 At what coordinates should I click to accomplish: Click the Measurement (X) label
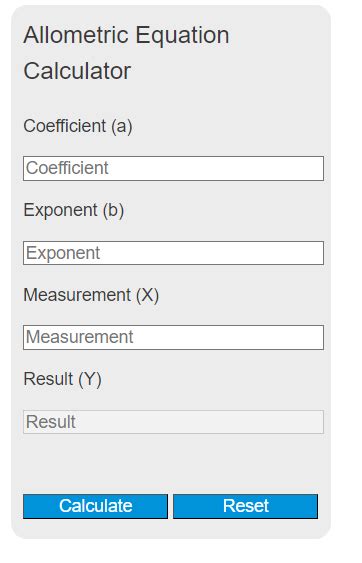[x=91, y=295]
